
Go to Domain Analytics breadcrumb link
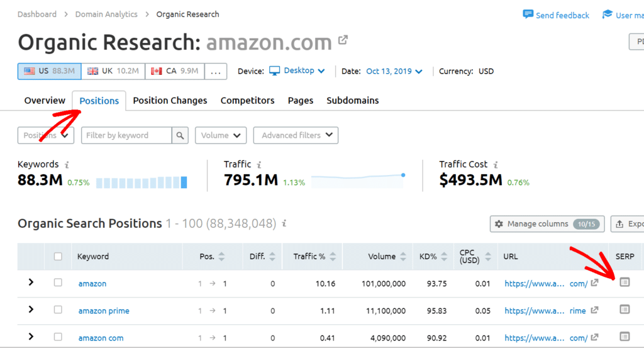106,14
